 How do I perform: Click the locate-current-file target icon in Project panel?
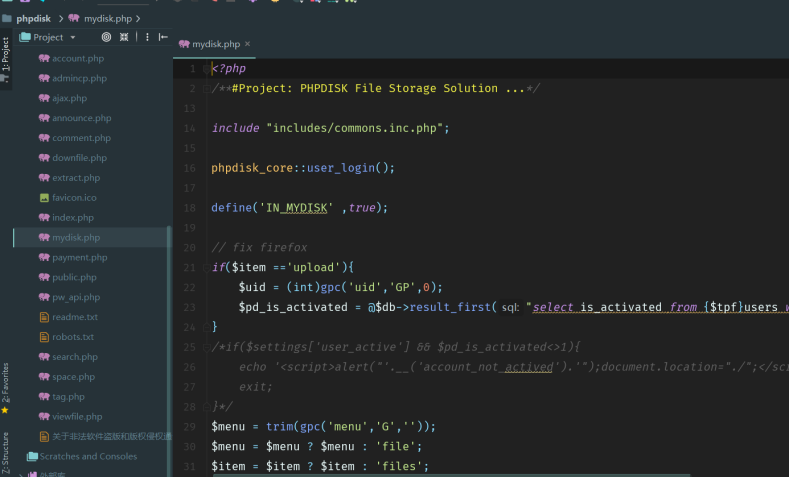click(106, 37)
